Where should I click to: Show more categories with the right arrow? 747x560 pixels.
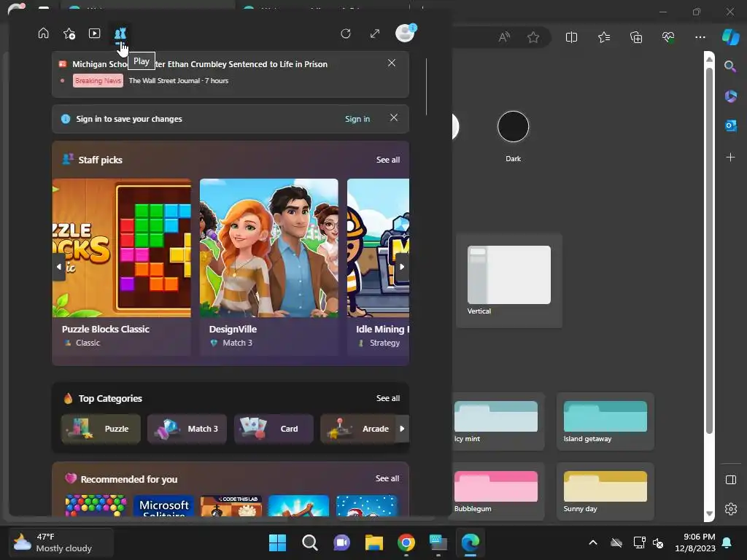402,429
